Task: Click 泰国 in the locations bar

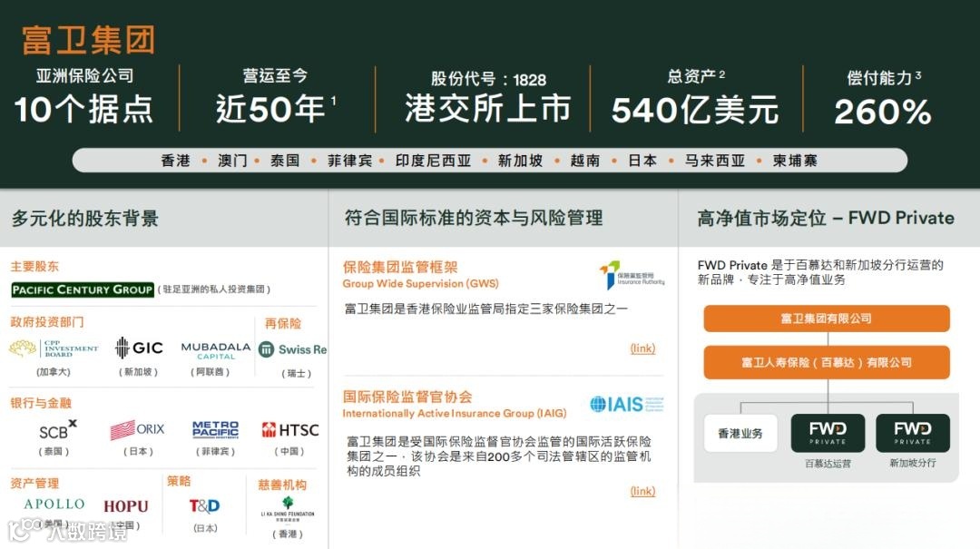Action: coord(285,161)
